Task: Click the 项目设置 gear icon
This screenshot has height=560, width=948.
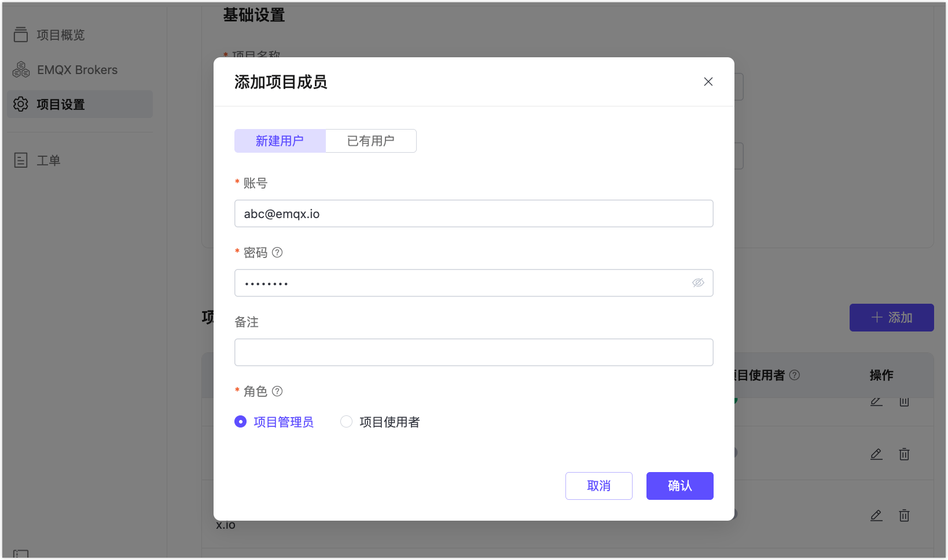Action: (21, 104)
